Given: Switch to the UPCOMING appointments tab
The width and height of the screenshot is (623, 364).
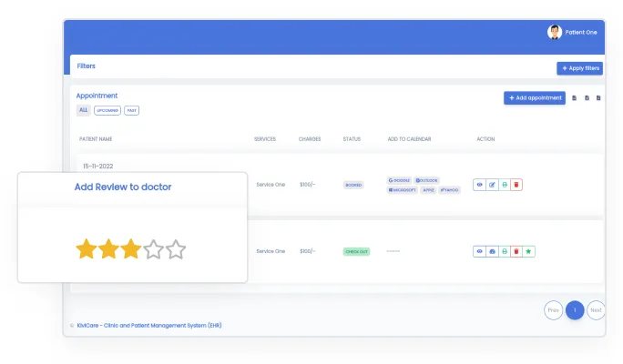Looking at the screenshot, I should click(107, 110).
